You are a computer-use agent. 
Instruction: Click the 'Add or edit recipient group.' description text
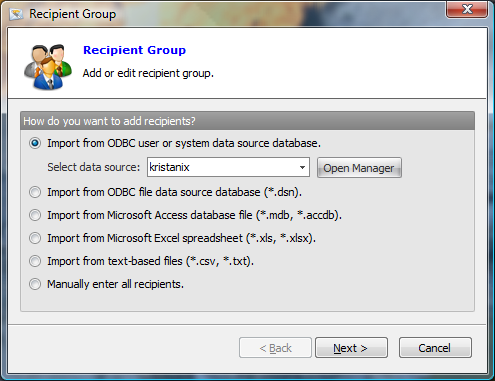click(148, 73)
